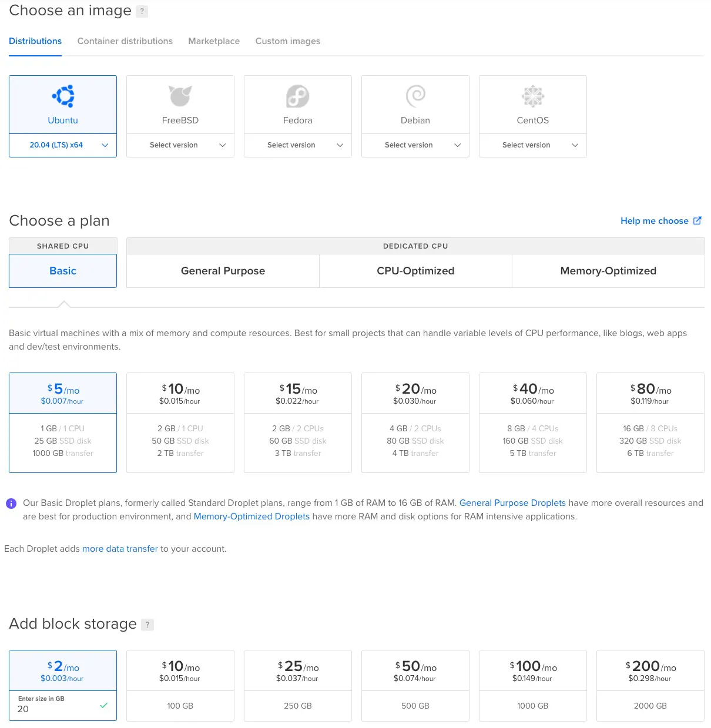Click the Debian logo
Image resolution: width=711 pixels, height=728 pixels.
(415, 96)
